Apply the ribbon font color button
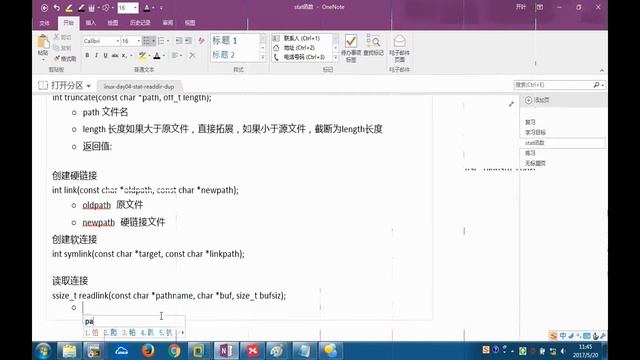 tap(157, 56)
